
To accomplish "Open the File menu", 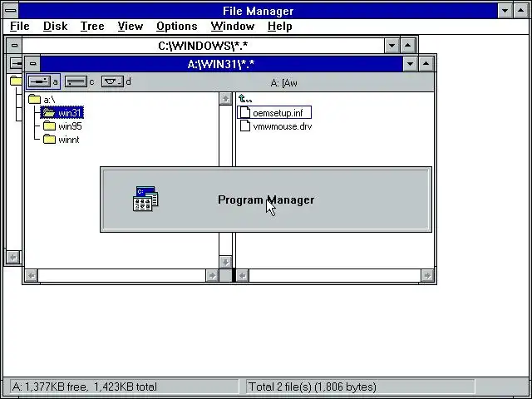I will tap(20, 26).
